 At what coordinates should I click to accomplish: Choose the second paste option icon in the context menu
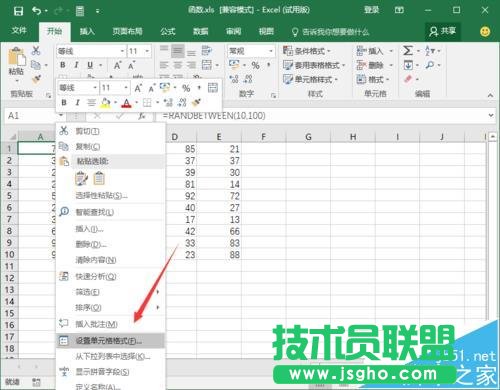point(99,178)
